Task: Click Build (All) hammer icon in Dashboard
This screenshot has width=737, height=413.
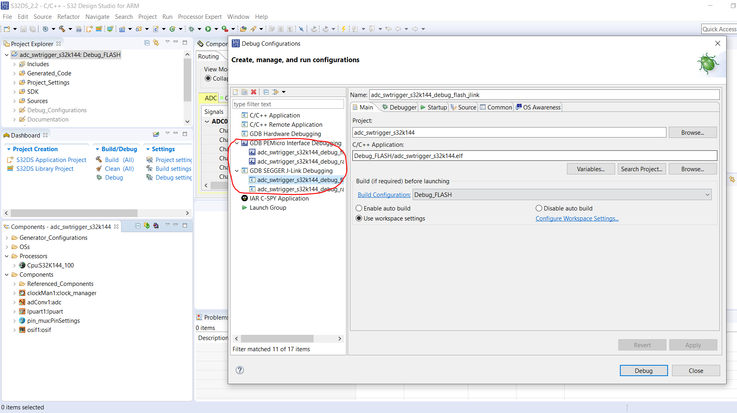Action: click(x=99, y=160)
